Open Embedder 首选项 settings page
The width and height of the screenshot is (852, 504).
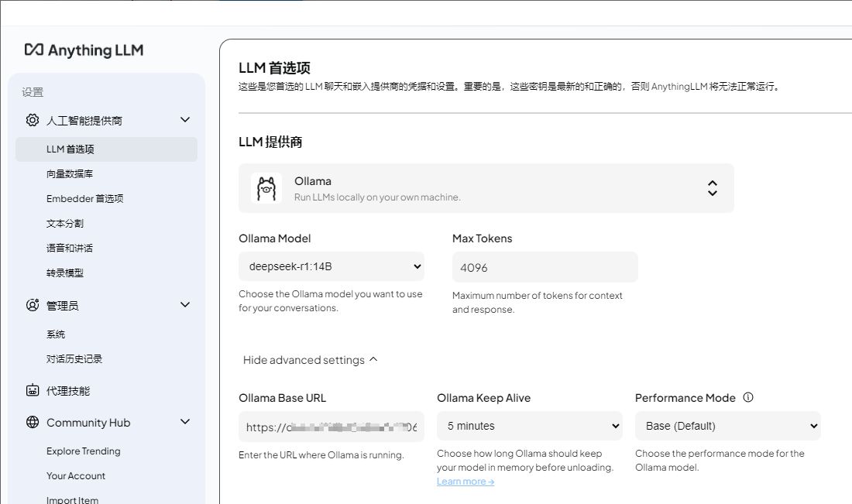[84, 199]
